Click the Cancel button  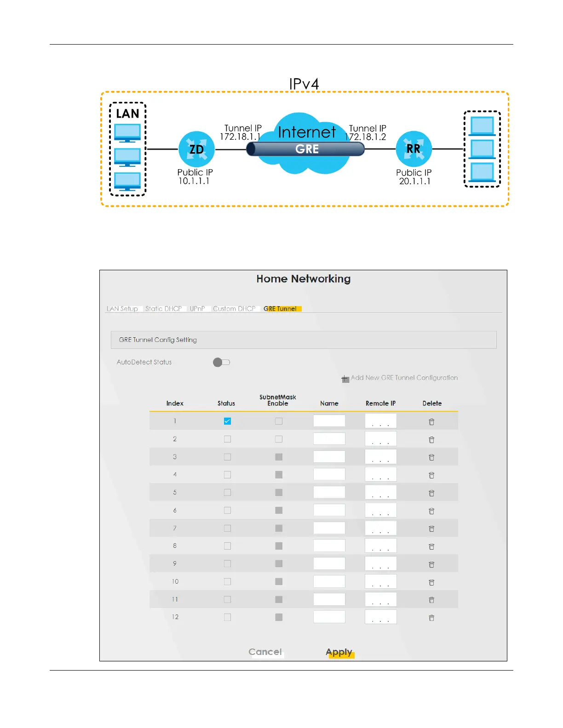tap(265, 652)
